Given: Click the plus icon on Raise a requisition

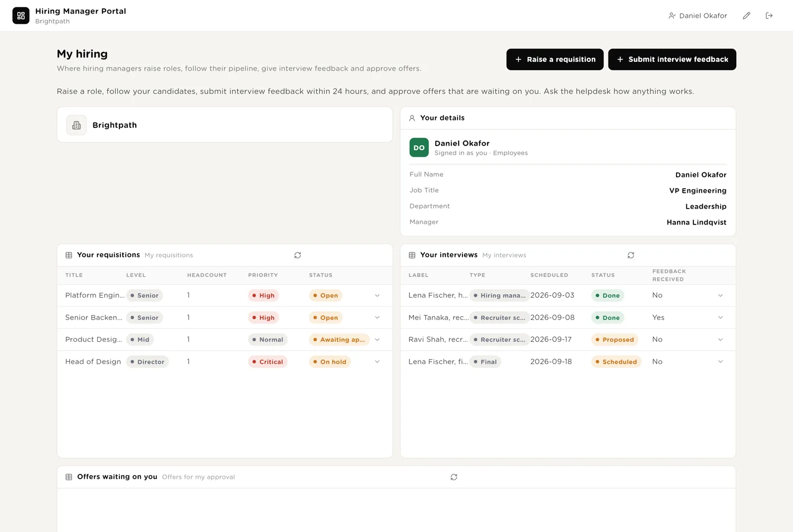Looking at the screenshot, I should pos(518,59).
